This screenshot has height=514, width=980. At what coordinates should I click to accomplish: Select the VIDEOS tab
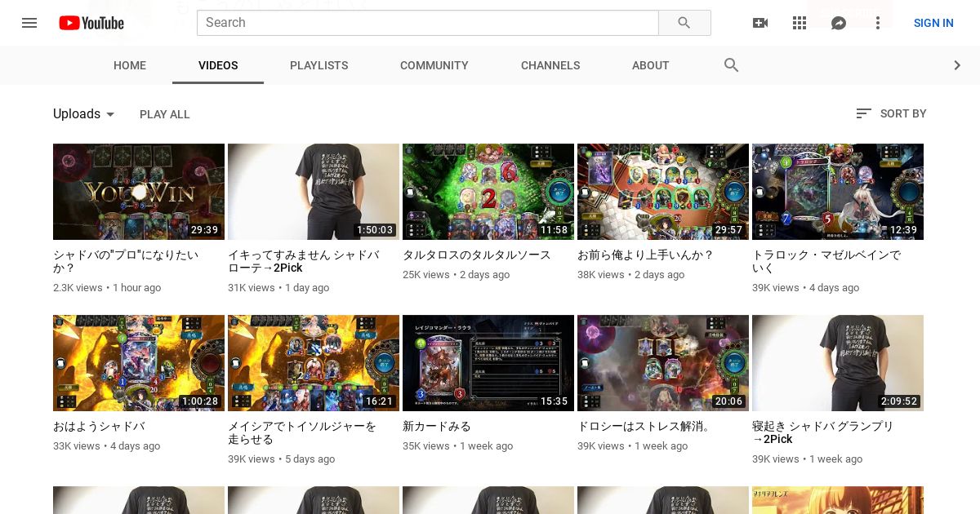(x=218, y=65)
